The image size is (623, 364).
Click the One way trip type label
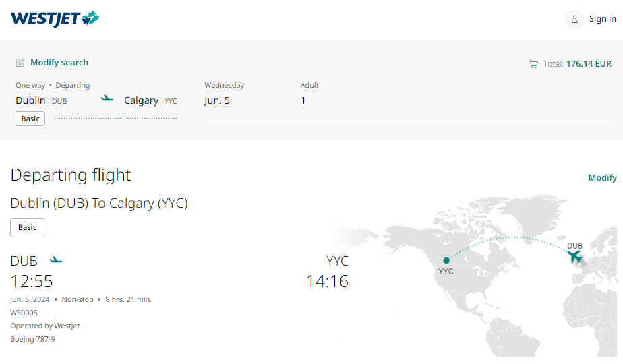click(x=30, y=85)
